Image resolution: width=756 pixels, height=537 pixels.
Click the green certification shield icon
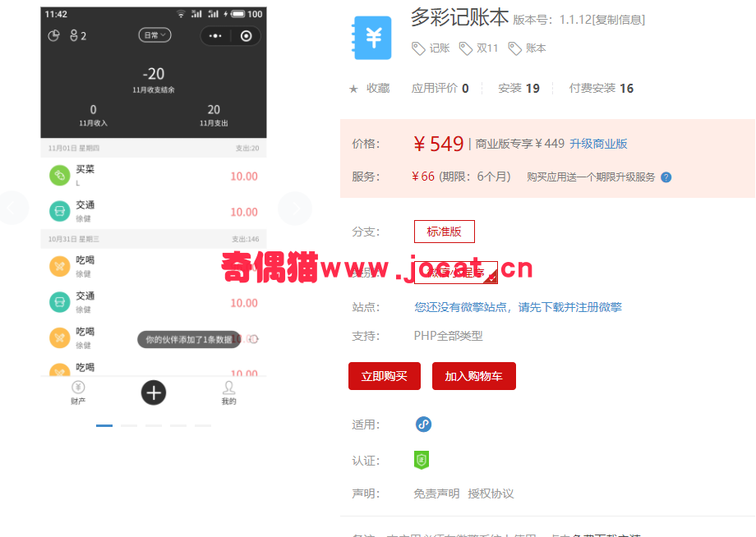pos(422,460)
